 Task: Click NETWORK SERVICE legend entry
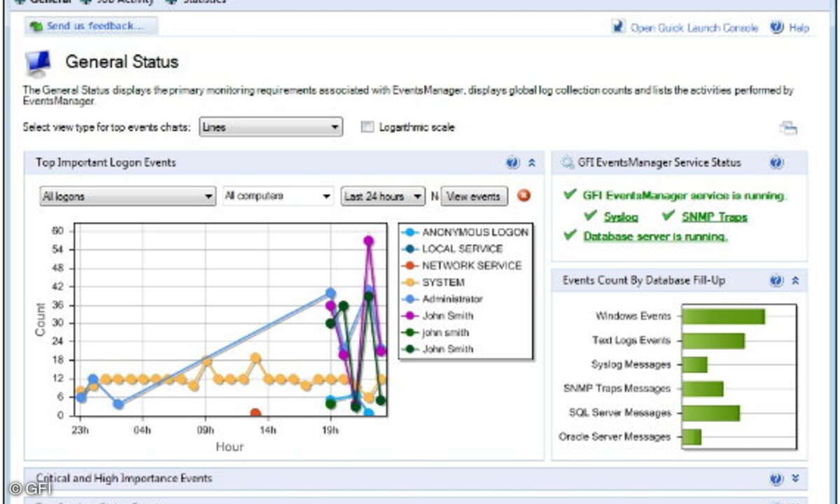(463, 265)
